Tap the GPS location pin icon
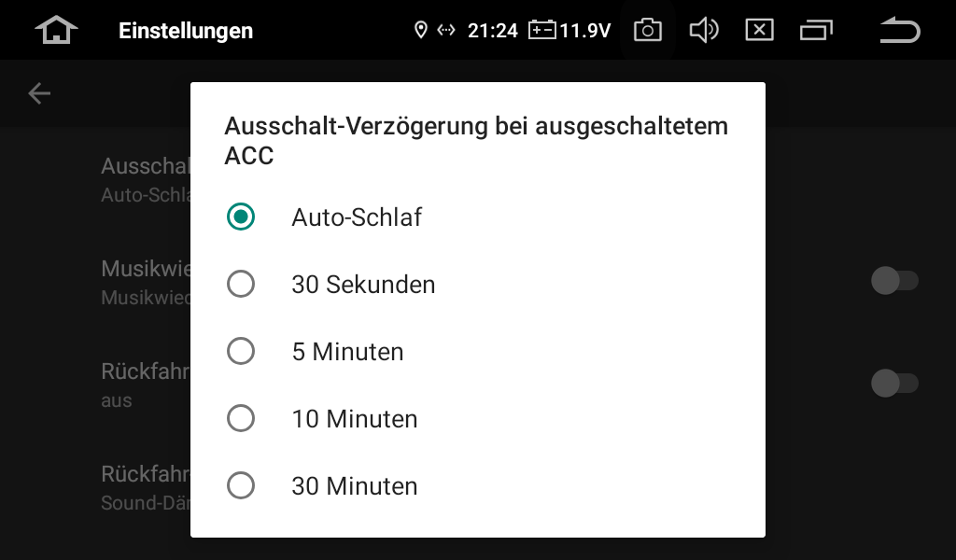This screenshot has height=560, width=956. pyautogui.click(x=420, y=30)
